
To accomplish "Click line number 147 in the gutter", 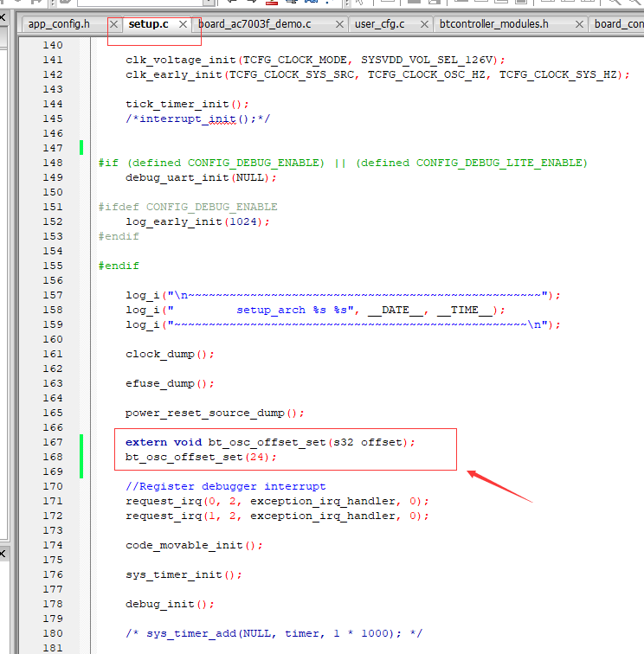I will tap(53, 148).
